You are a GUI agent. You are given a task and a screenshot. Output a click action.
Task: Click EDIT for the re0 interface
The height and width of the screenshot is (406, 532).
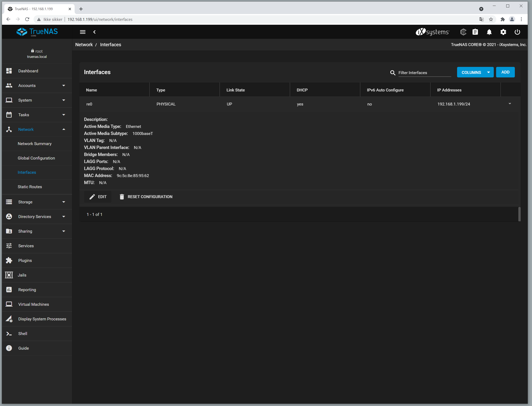pos(98,197)
